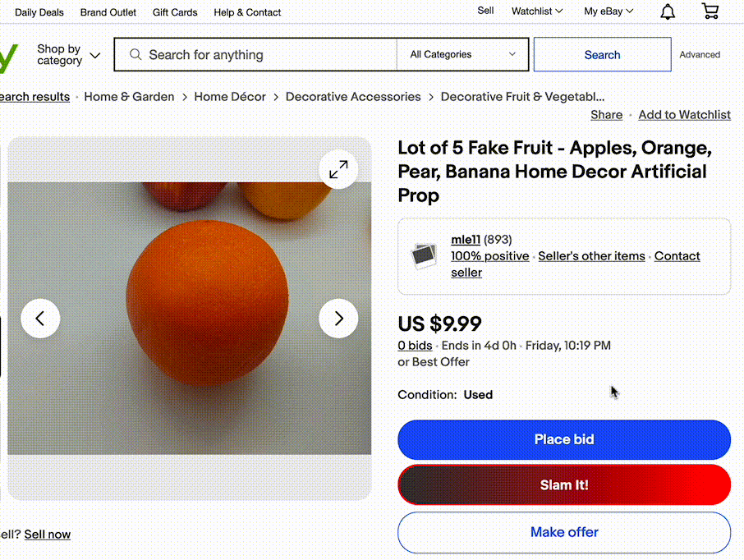Image resolution: width=744 pixels, height=560 pixels.
Task: Expand Shop by category menu
Action: [x=68, y=55]
